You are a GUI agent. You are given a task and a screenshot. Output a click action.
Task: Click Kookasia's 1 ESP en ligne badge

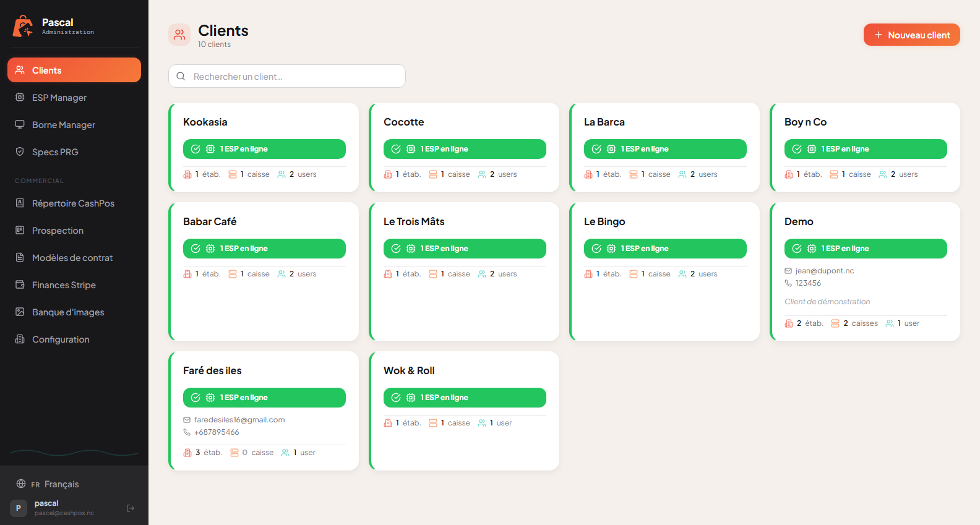264,149
